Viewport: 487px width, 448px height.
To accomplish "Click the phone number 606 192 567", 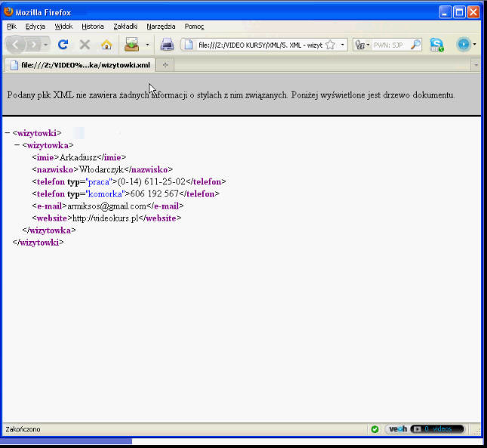I will pyautogui.click(x=154, y=193).
